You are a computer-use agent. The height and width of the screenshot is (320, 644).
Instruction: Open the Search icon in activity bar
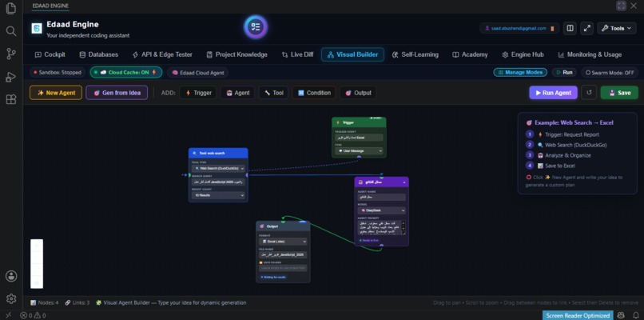coord(11,31)
